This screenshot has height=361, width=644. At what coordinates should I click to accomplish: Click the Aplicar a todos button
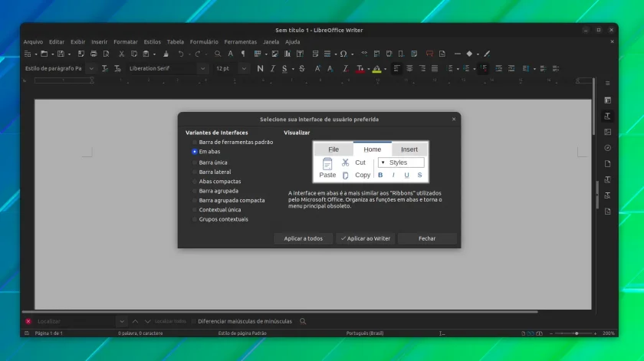303,238
